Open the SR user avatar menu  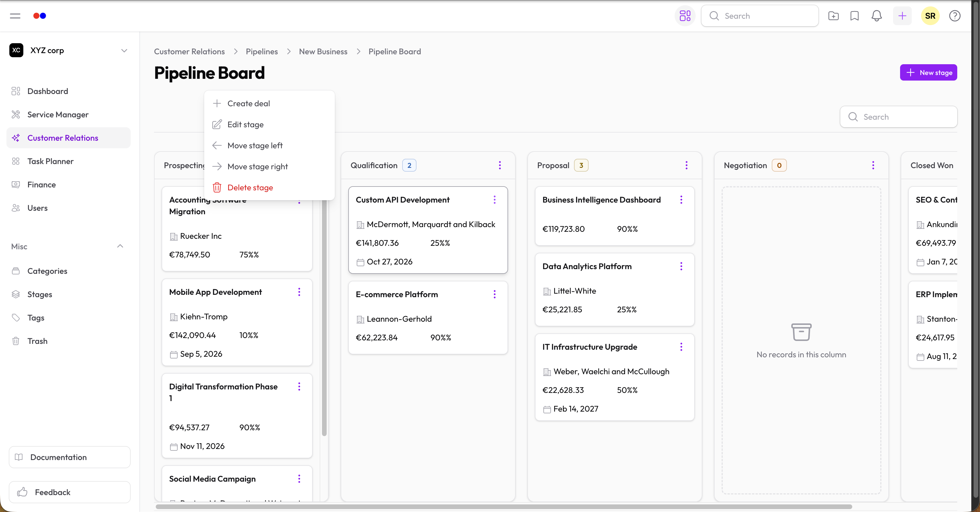(x=930, y=16)
